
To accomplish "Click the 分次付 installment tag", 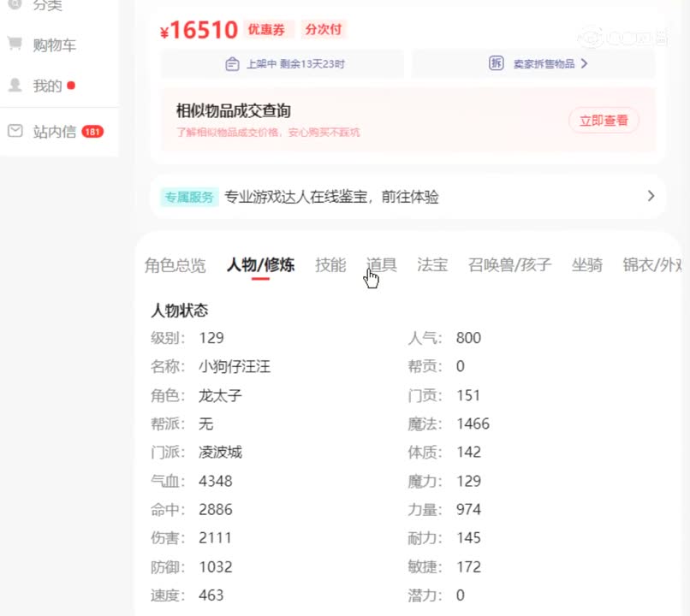I will (324, 29).
